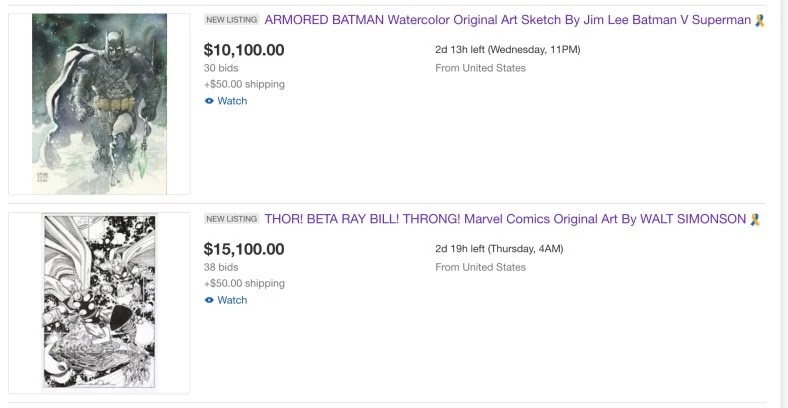
Task: Open the Armored Batman watercolor thumbnail
Action: [100, 104]
